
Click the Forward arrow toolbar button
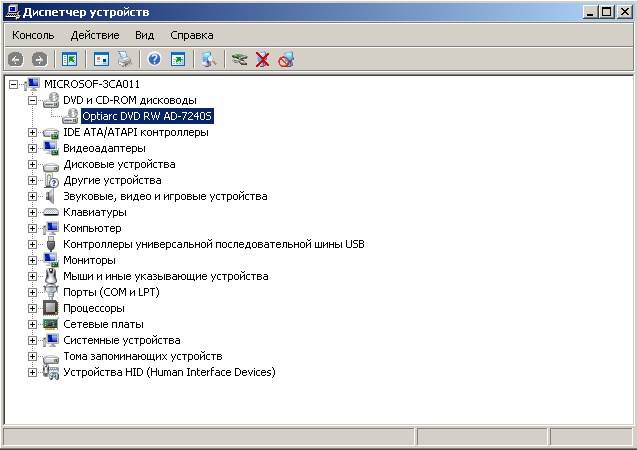click(x=39, y=60)
